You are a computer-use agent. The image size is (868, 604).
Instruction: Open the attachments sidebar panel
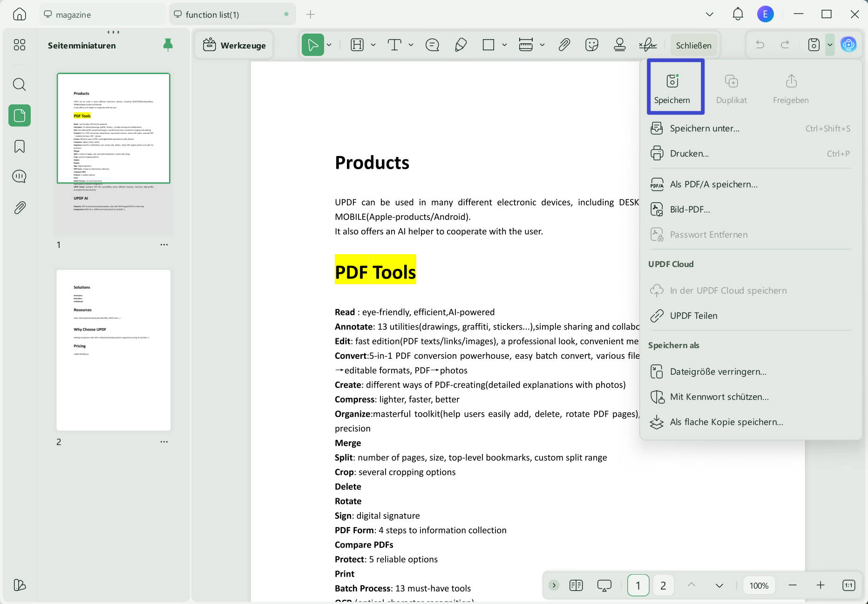click(20, 207)
